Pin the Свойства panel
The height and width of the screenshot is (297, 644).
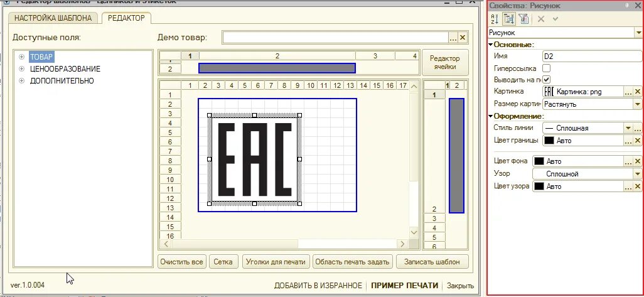(x=627, y=6)
